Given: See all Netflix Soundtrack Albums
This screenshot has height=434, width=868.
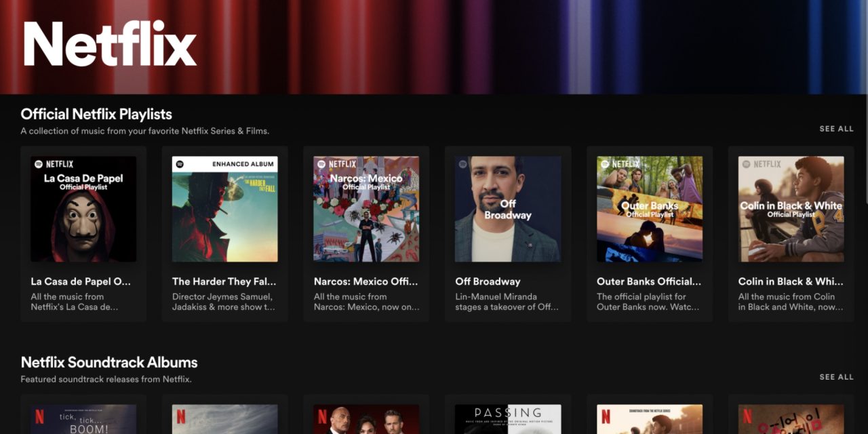Looking at the screenshot, I should pyautogui.click(x=836, y=377).
